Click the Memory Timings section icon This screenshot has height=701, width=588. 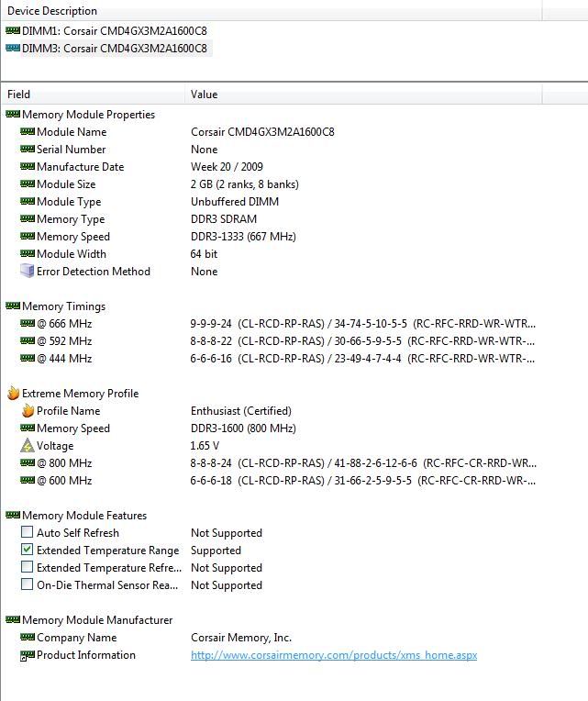pos(13,306)
